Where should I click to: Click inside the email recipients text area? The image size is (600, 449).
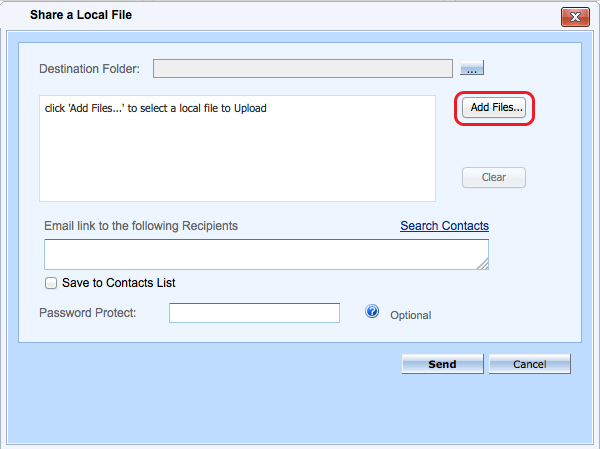click(266, 255)
